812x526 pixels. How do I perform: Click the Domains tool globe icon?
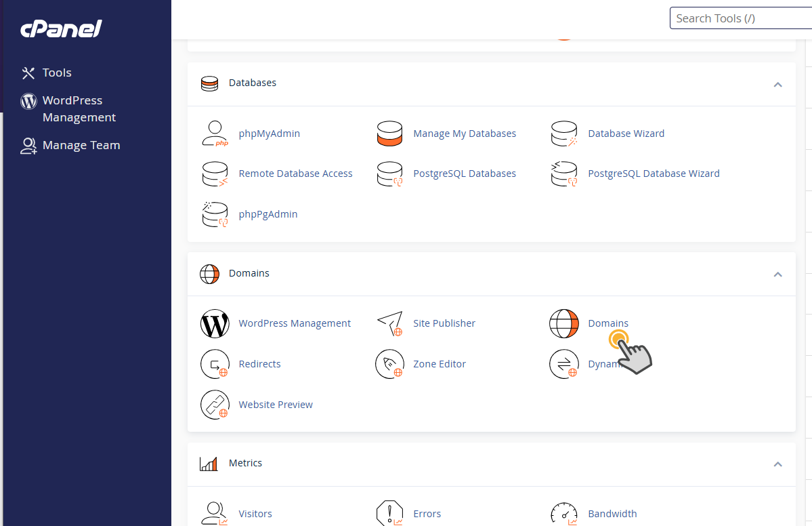click(564, 324)
